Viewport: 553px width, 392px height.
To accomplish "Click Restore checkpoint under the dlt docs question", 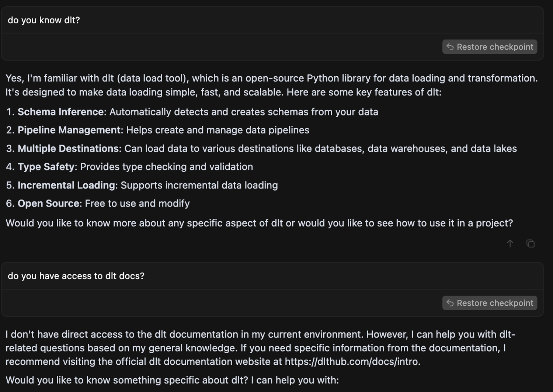I will (x=490, y=303).
